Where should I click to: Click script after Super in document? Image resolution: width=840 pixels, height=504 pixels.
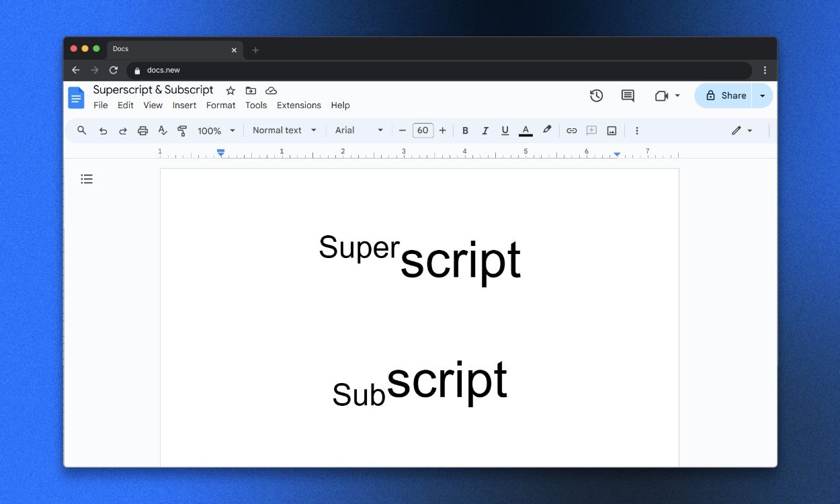point(460,262)
